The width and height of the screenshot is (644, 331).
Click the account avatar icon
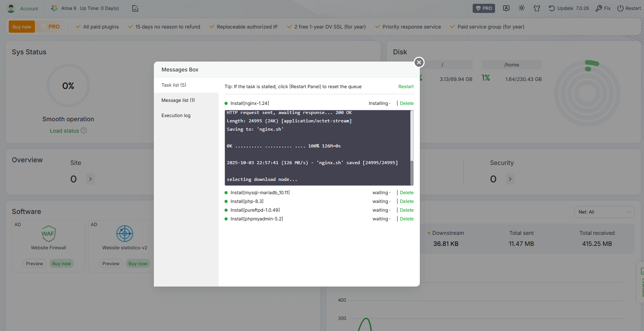(x=11, y=8)
